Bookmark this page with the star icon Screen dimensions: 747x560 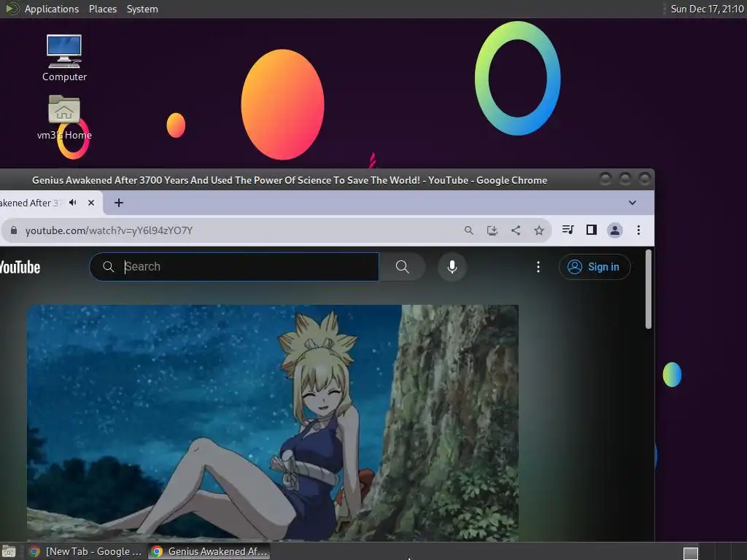pyautogui.click(x=539, y=230)
